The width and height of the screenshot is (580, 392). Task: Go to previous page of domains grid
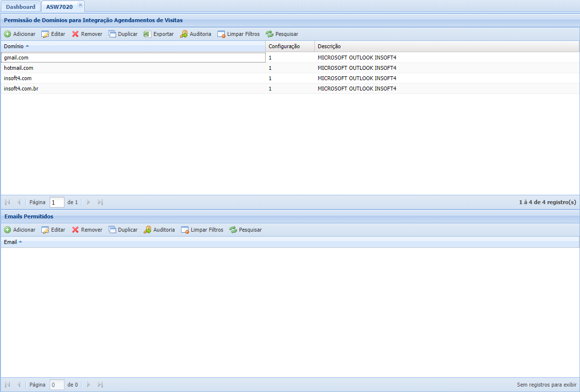[x=19, y=202]
